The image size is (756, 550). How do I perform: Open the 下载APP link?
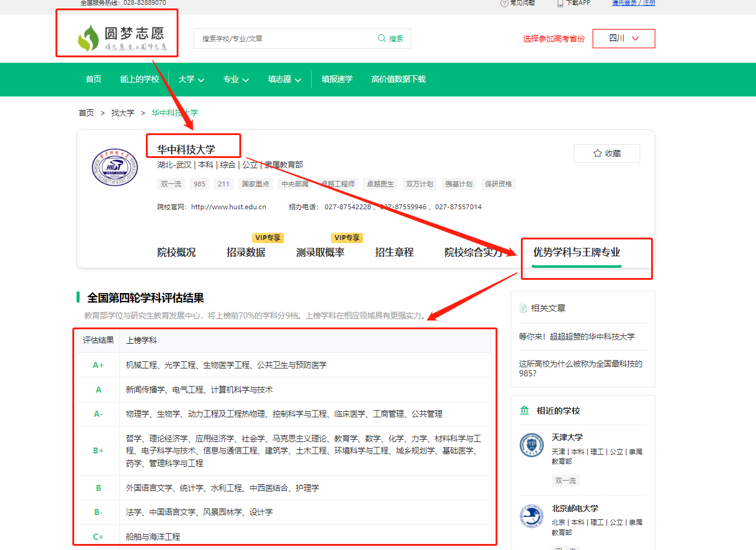573,3
